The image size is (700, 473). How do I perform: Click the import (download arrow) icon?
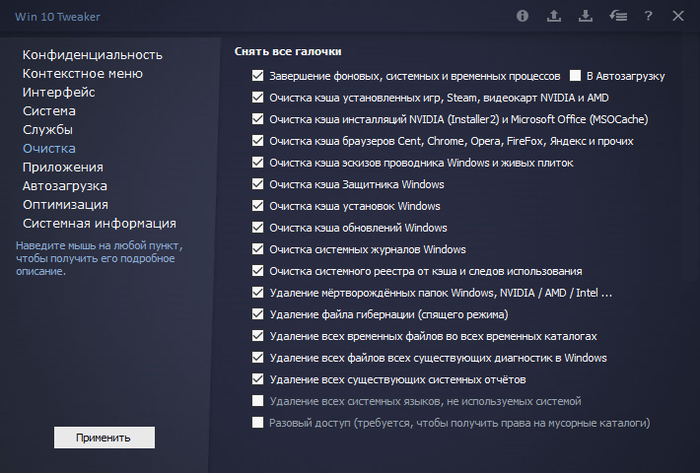click(586, 16)
